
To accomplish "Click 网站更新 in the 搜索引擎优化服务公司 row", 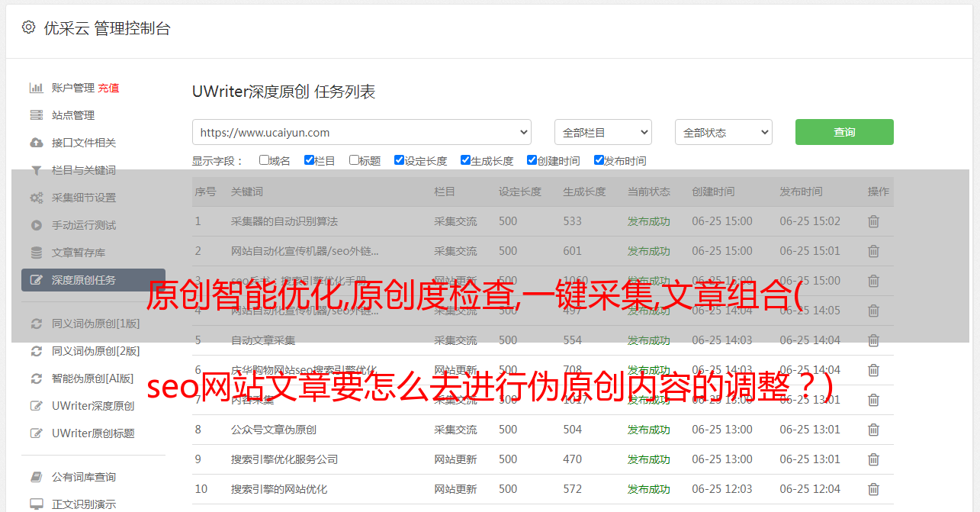I will (x=455, y=459).
